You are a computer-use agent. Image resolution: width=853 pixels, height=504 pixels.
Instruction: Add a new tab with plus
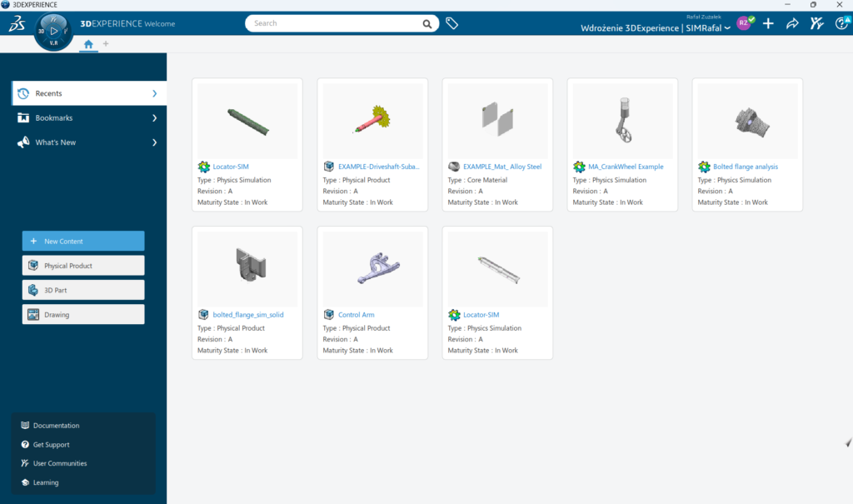pyautogui.click(x=106, y=43)
